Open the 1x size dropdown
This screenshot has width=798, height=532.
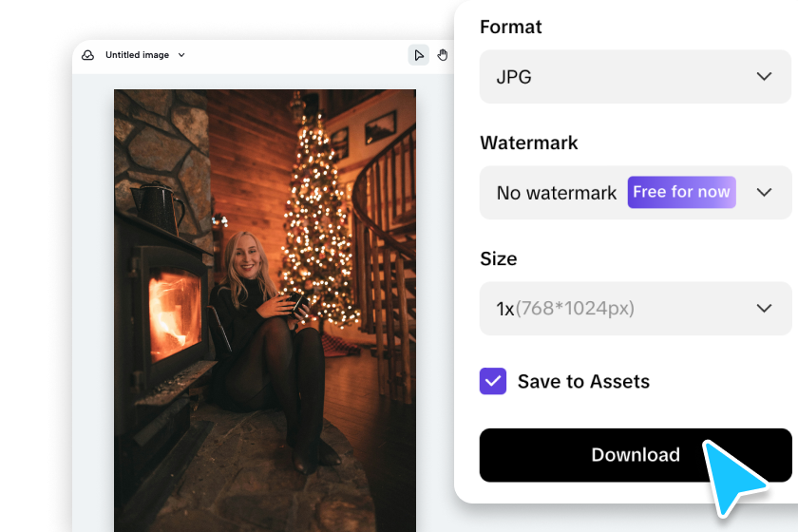point(636,309)
